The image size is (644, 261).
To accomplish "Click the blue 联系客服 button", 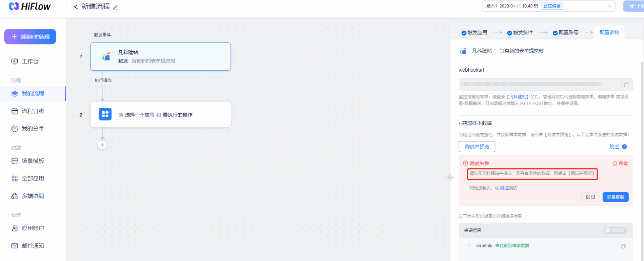I will tap(615, 197).
